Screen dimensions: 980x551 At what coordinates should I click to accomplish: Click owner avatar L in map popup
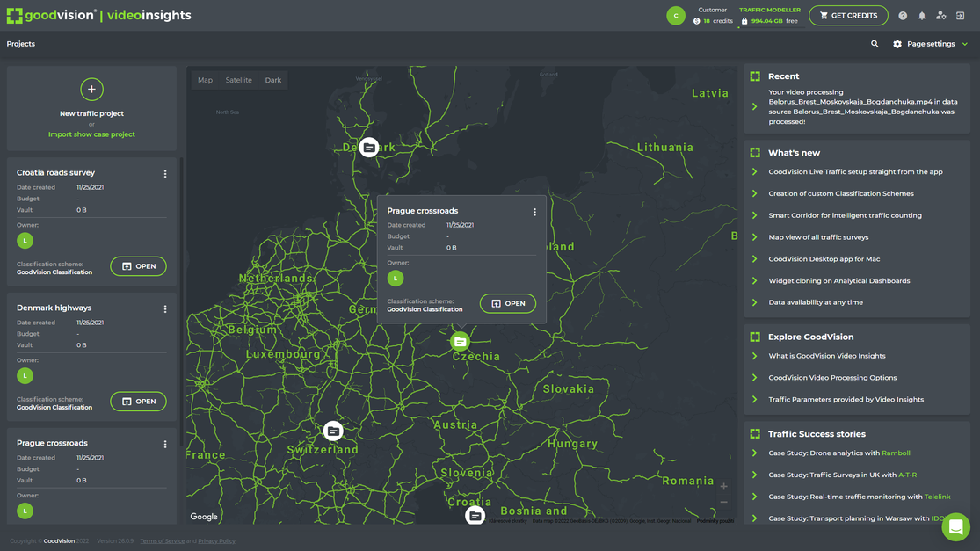[x=396, y=278]
